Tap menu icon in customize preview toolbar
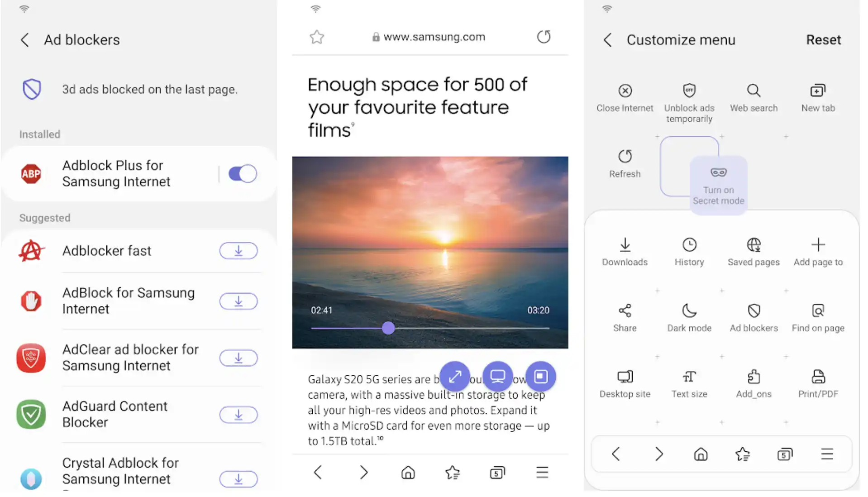 (827, 454)
